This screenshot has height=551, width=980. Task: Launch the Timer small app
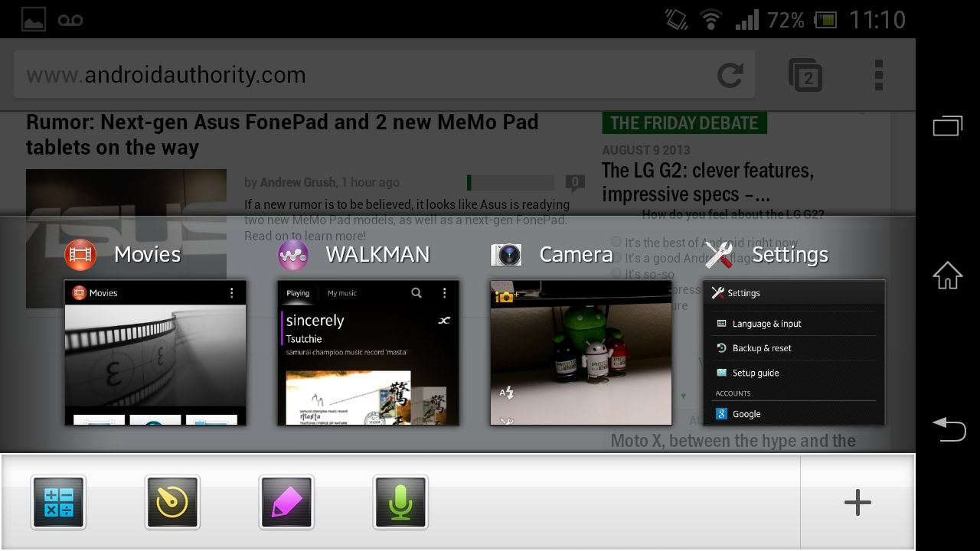(x=172, y=502)
